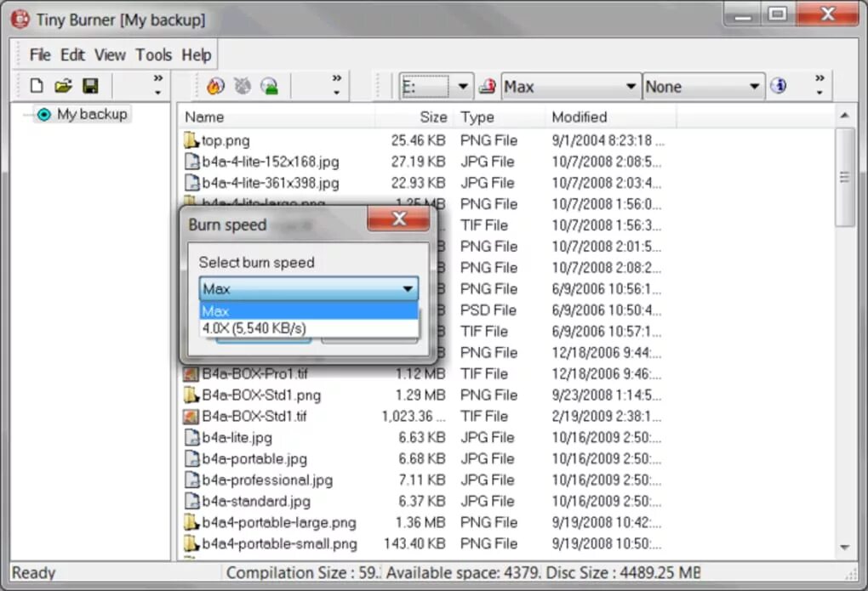This screenshot has width=868, height=591.
Task: Sort by the Type column header
Action: pos(500,117)
